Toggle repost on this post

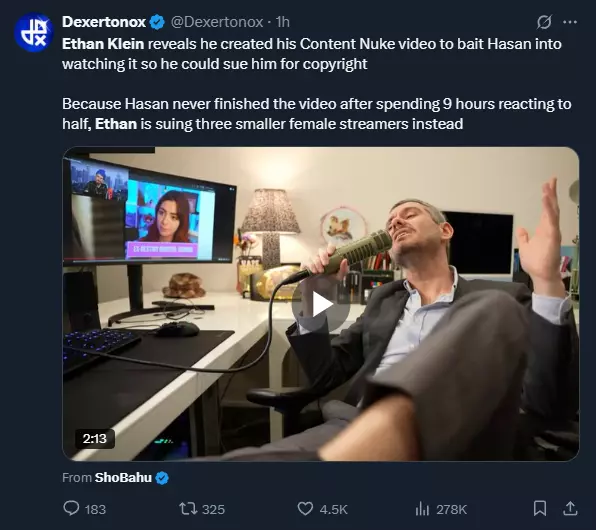tap(188, 509)
